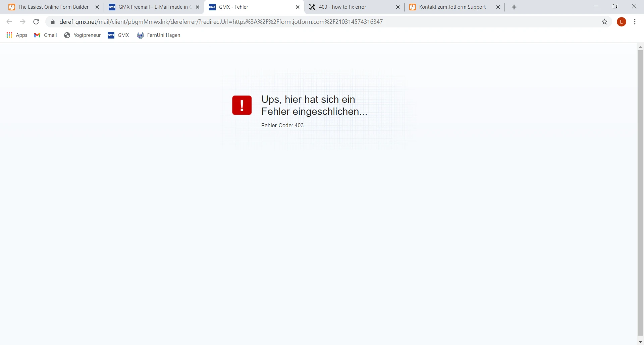
Task: Bookmark this page with the star icon
Action: [605, 21]
